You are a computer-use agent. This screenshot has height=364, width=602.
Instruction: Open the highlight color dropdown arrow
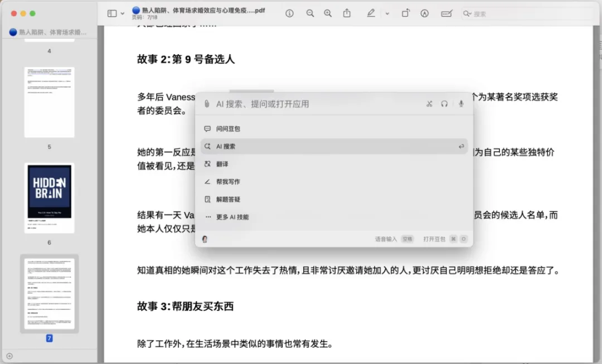[x=387, y=13]
